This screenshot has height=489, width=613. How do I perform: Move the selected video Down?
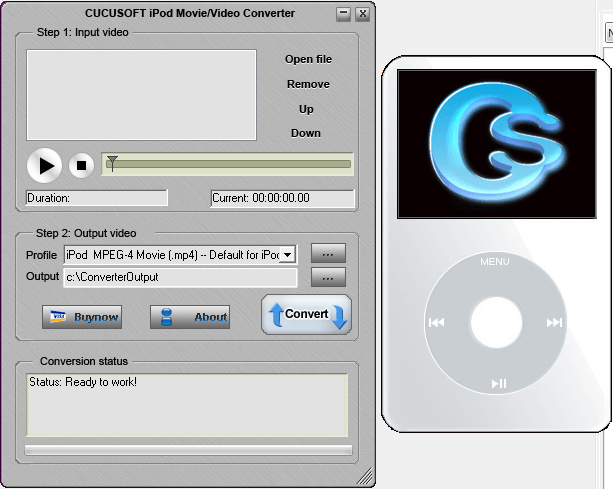coord(306,133)
